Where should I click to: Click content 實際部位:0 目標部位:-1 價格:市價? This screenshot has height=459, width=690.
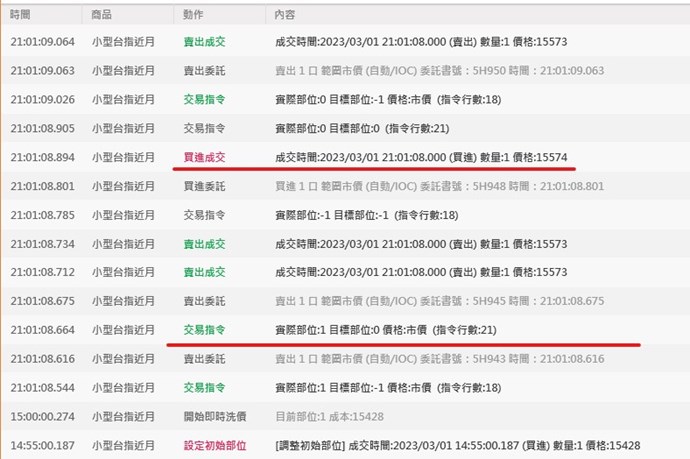click(x=388, y=99)
